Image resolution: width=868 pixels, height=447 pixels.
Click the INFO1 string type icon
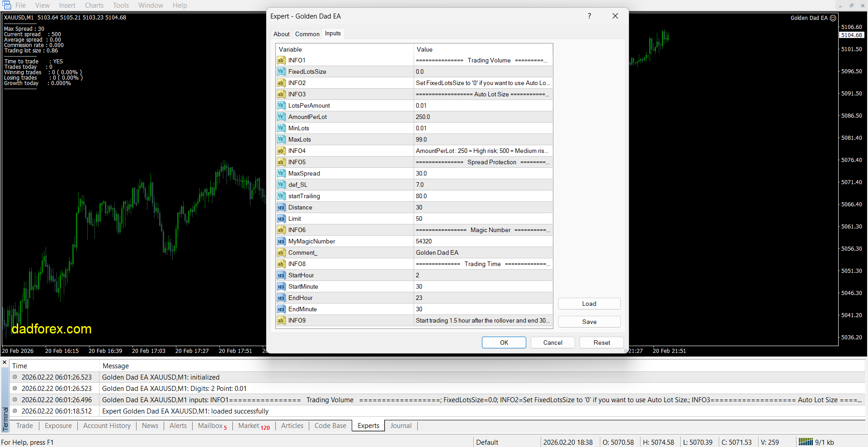281,60
